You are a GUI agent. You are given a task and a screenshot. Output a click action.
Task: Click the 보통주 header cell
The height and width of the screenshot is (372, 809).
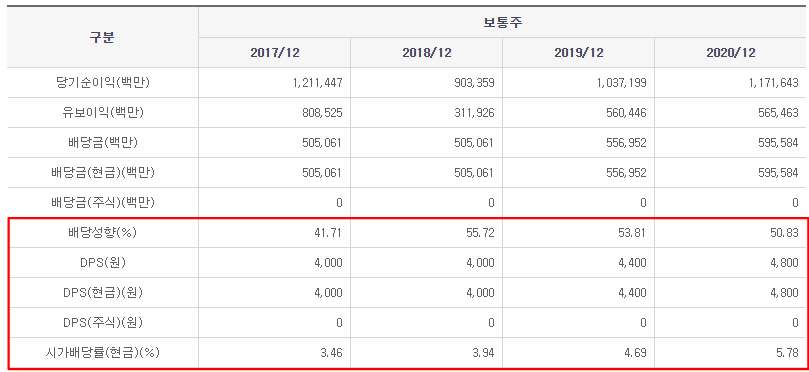tap(503, 22)
